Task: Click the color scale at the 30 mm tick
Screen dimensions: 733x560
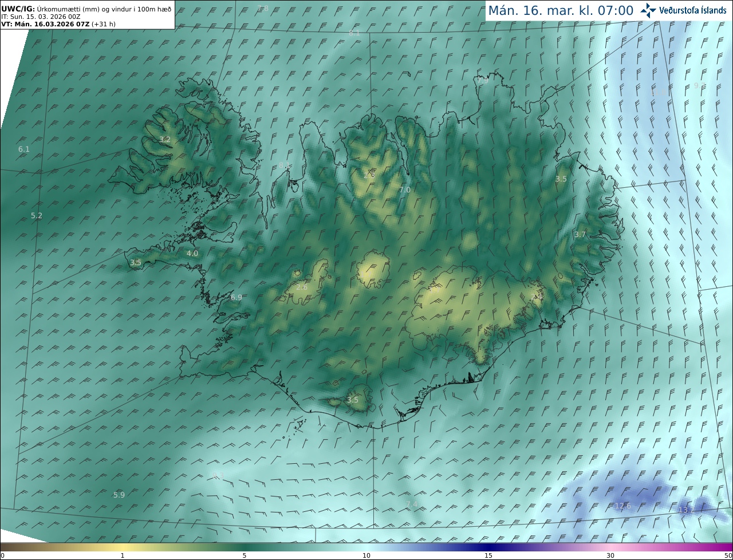Action: pos(610,547)
